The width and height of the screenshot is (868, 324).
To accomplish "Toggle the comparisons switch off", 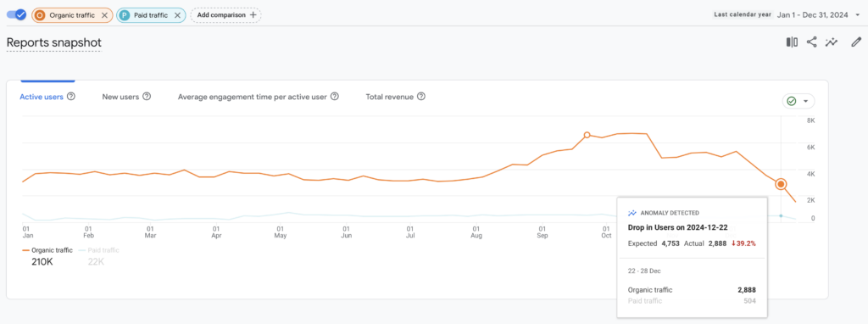I will click(17, 15).
